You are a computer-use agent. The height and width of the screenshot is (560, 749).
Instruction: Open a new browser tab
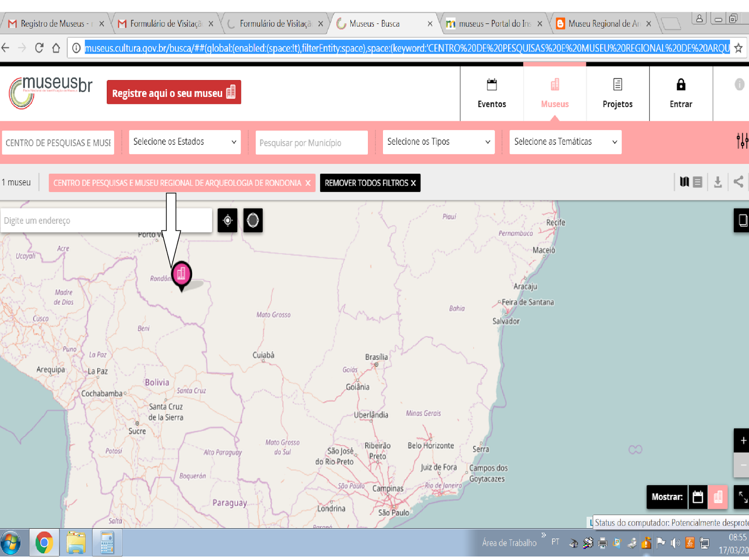[671, 23]
